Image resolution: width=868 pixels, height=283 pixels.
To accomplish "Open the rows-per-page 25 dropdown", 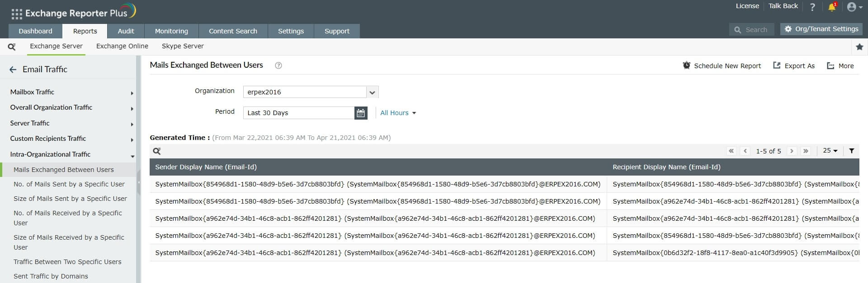I will pyautogui.click(x=830, y=151).
